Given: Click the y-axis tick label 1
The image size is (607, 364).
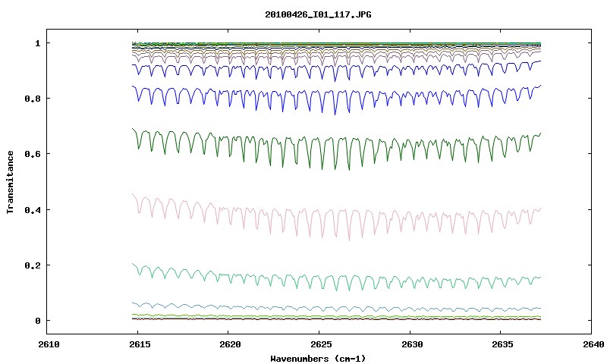Looking at the screenshot, I should (x=37, y=43).
